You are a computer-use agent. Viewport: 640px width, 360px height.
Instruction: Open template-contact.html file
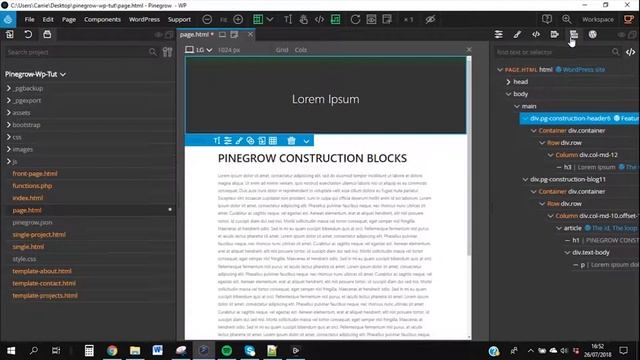[x=44, y=283]
